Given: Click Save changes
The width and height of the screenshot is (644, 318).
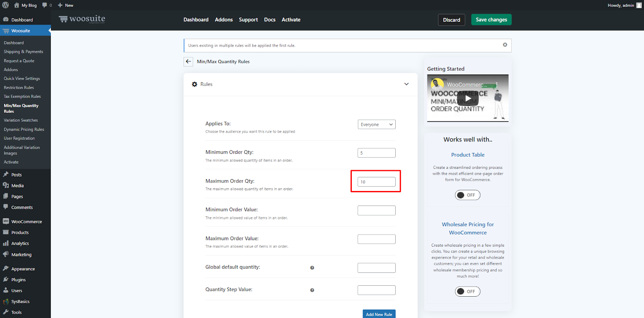Looking at the screenshot, I should [491, 20].
